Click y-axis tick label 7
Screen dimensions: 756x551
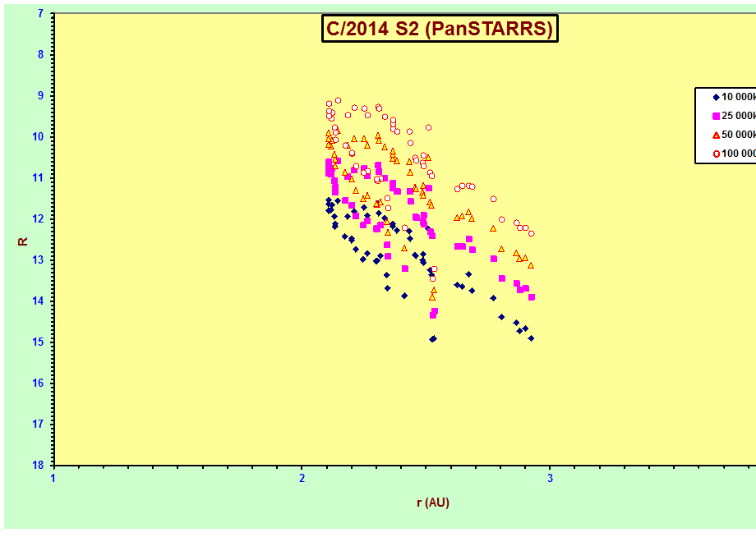(x=40, y=13)
